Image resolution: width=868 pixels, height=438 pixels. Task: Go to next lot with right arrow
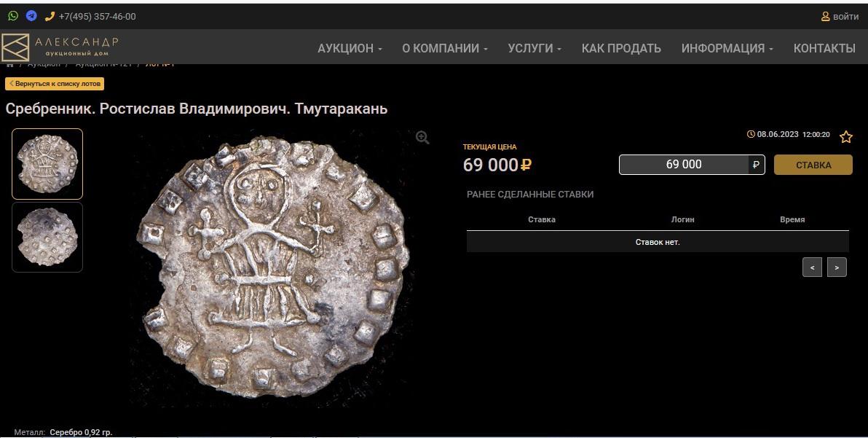click(837, 267)
